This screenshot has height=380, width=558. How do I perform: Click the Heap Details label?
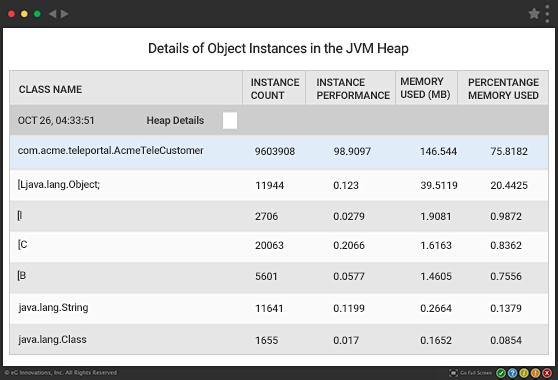175,121
